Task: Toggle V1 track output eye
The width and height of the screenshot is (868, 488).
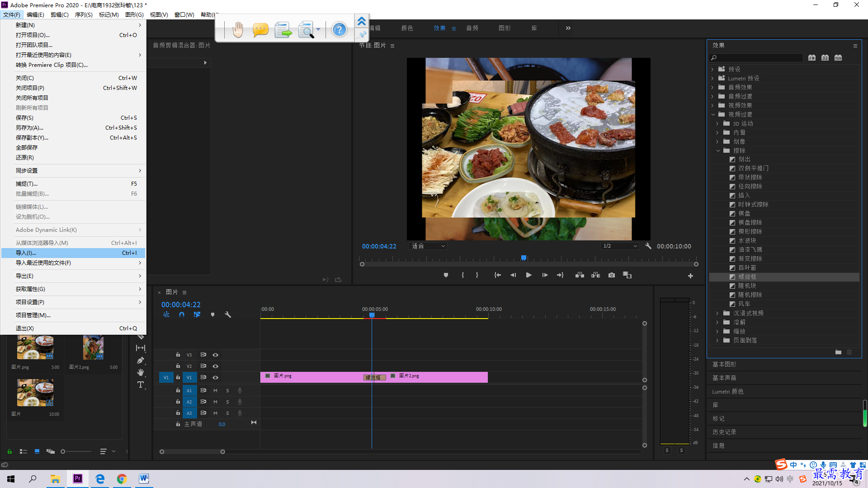Action: [x=215, y=377]
